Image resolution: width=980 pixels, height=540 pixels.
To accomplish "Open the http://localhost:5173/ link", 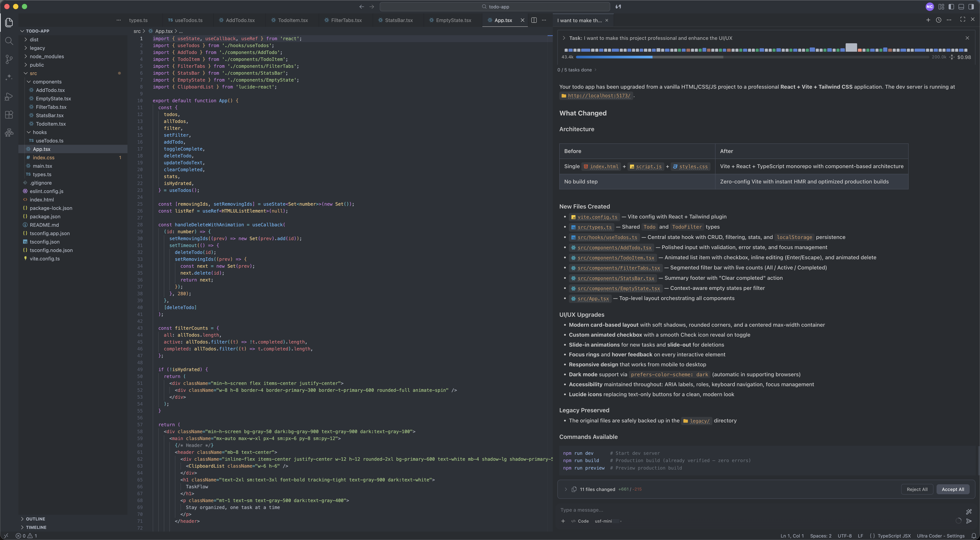I will click(x=599, y=96).
